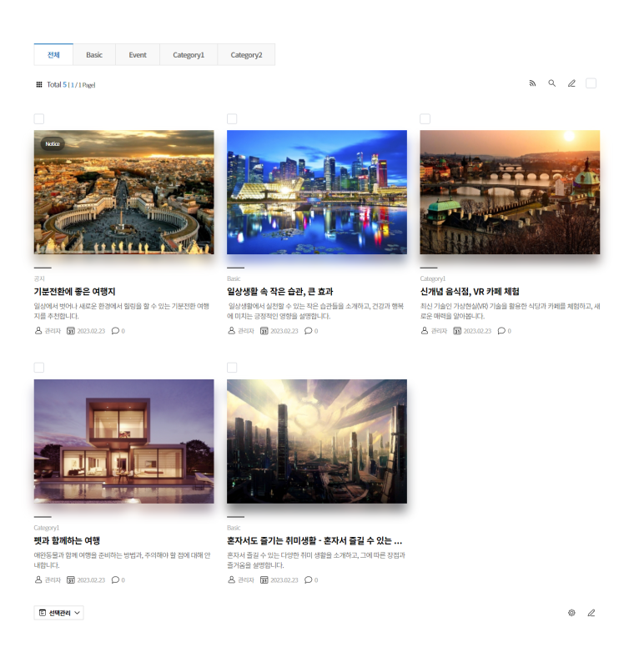The width and height of the screenshot is (634, 672).
Task: Check the box above the Singapore skyline post
Action: coord(232,119)
